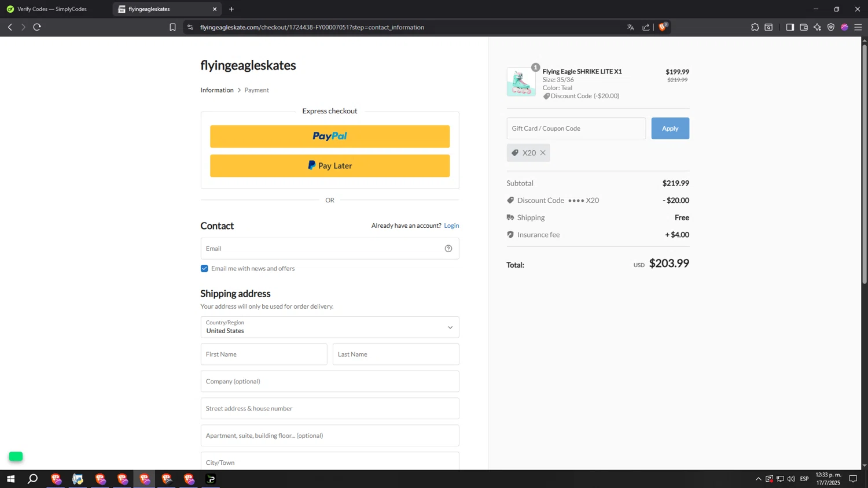The width and height of the screenshot is (868, 488).
Task: Open the Country/Region dropdown
Action: [x=330, y=327]
